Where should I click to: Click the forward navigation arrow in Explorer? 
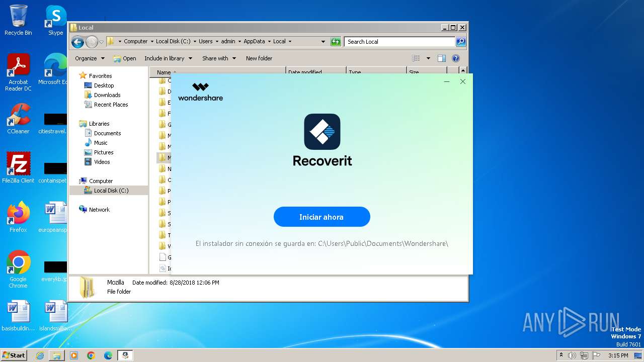[x=92, y=42]
